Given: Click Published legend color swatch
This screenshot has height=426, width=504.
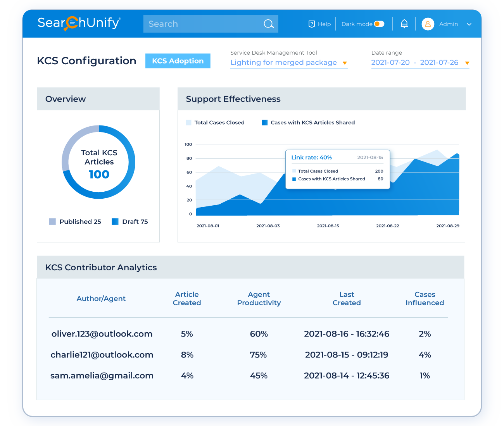Looking at the screenshot, I should (52, 222).
